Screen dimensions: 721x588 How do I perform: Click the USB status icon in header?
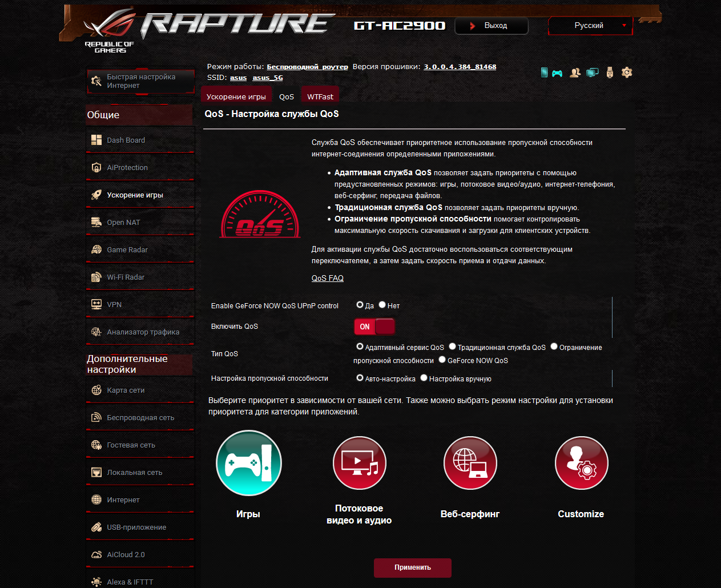[x=610, y=73]
